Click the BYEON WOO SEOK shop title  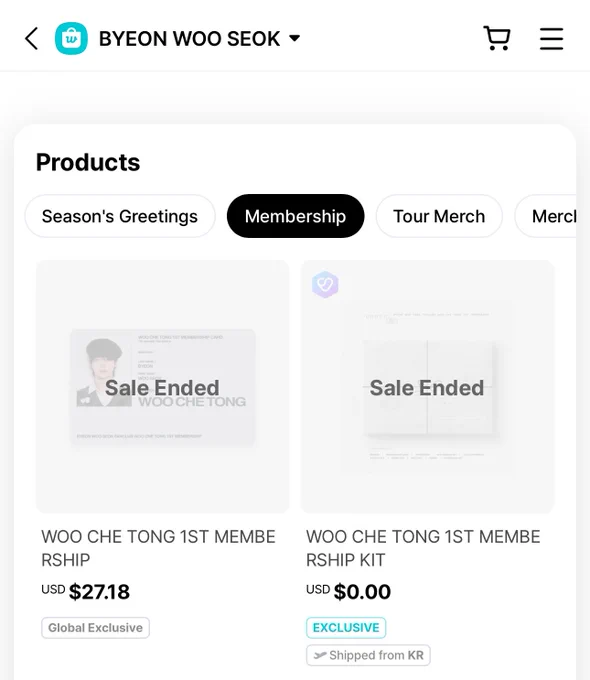point(190,39)
